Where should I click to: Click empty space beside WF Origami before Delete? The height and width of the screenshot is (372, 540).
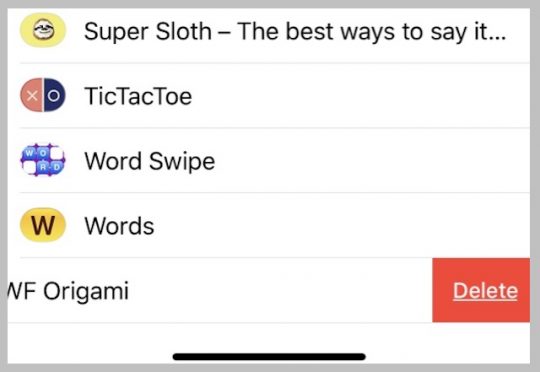coord(281,290)
